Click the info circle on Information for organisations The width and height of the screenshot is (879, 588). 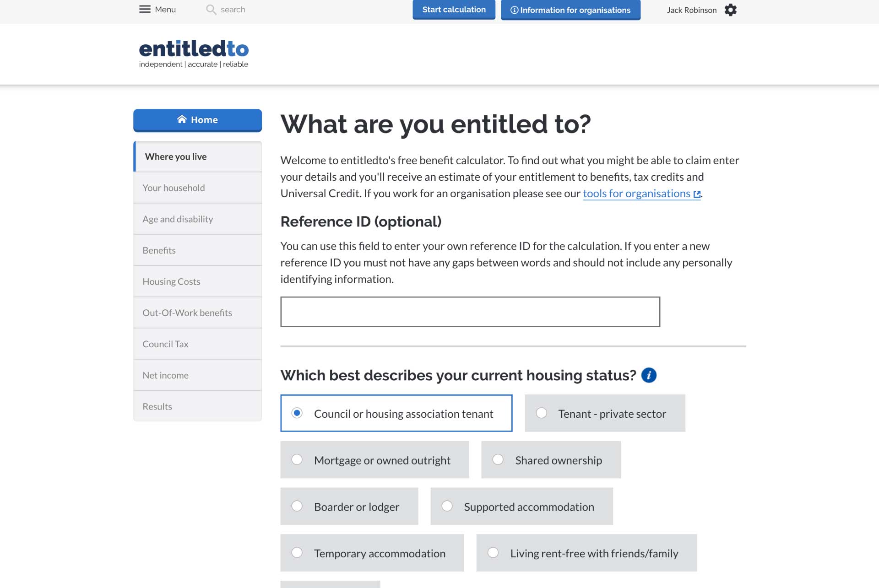pos(515,10)
